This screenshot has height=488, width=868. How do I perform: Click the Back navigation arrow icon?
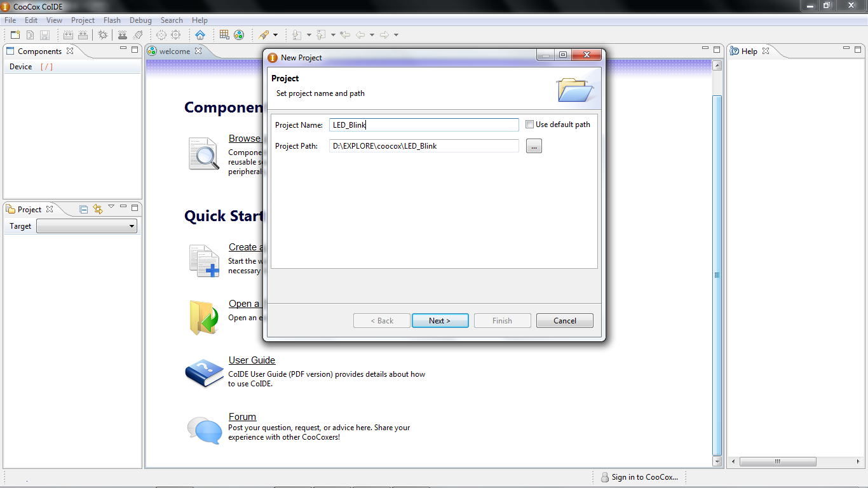tap(360, 35)
